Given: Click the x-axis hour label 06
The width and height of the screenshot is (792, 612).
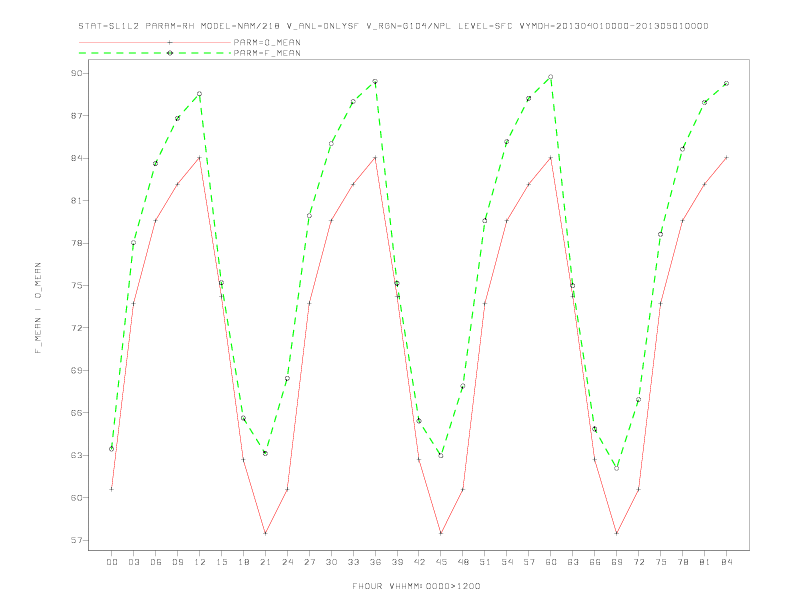Looking at the screenshot, I should [156, 562].
